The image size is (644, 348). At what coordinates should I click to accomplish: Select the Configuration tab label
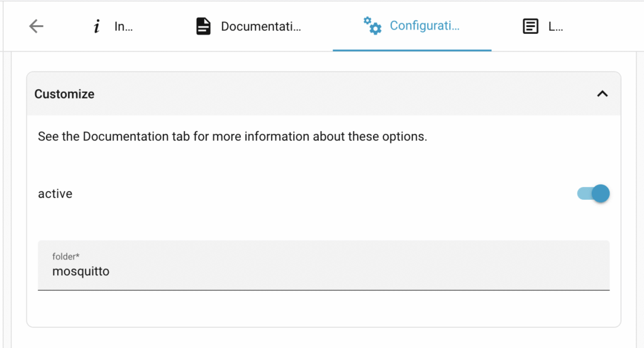click(425, 26)
